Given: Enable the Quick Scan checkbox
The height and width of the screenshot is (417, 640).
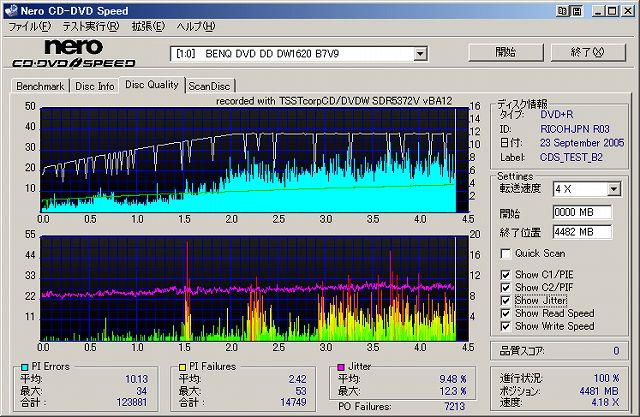Looking at the screenshot, I should (x=505, y=254).
